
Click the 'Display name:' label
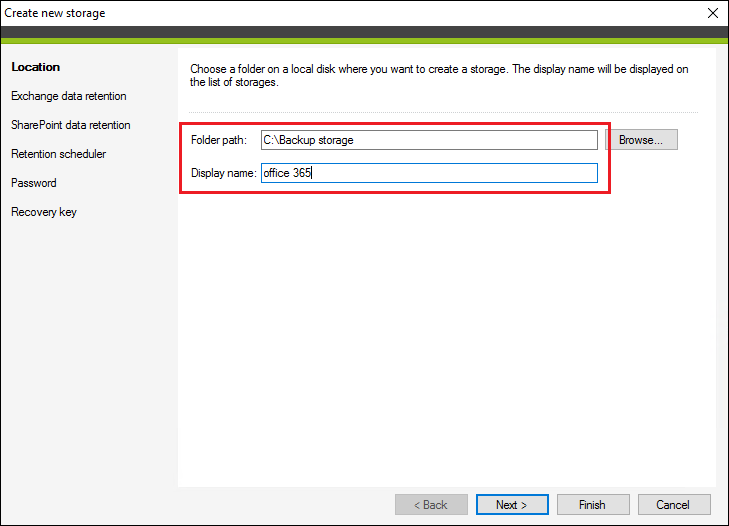224,173
